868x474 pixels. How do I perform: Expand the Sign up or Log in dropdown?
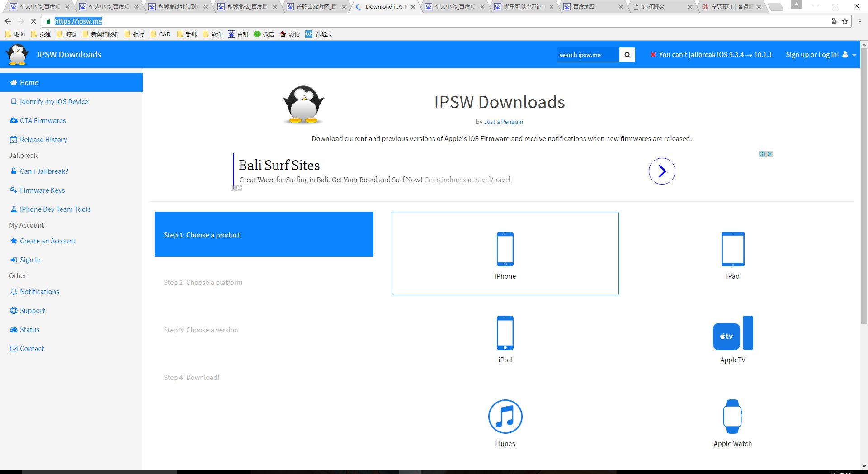pos(820,55)
